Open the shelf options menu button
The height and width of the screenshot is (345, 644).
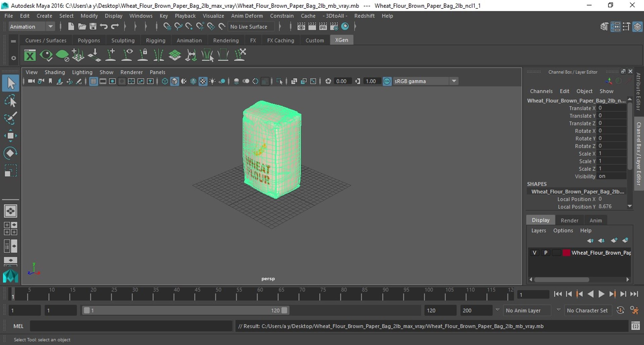(x=13, y=58)
